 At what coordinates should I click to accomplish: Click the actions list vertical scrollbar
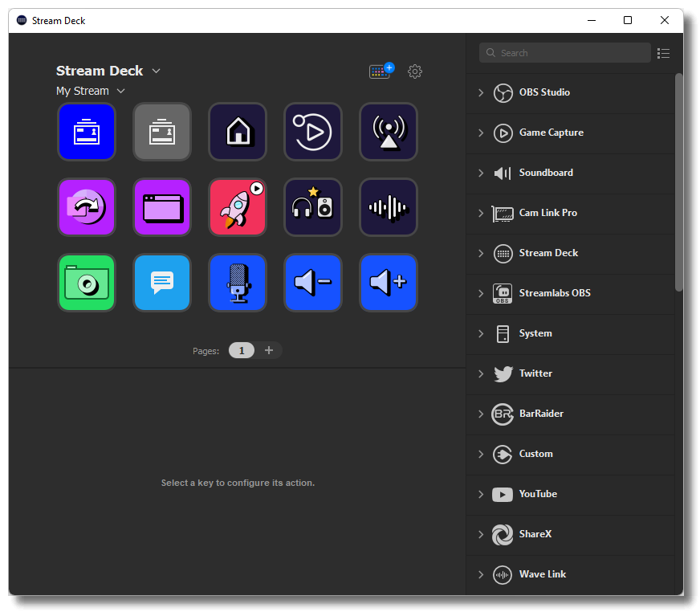pyautogui.click(x=679, y=182)
